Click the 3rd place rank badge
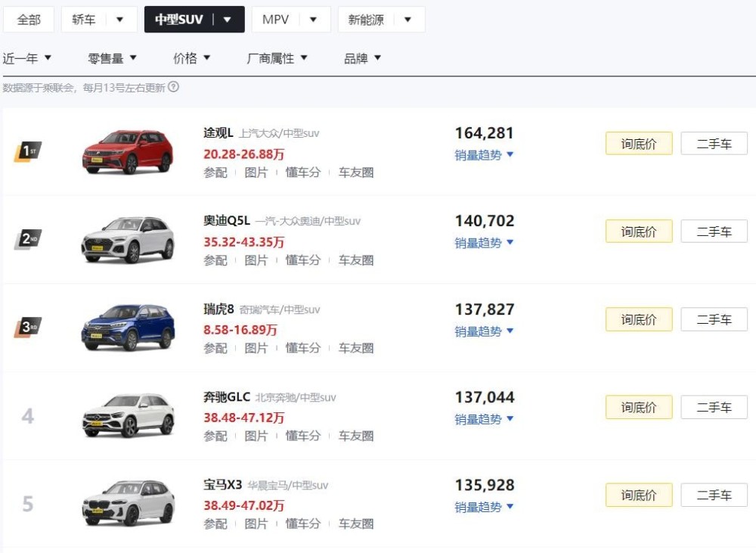756x553 pixels. pos(28,328)
